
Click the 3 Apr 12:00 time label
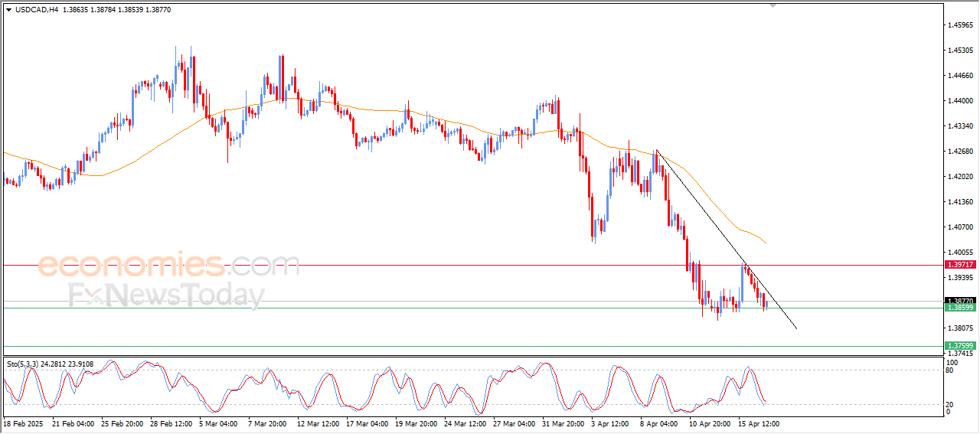coord(612,423)
